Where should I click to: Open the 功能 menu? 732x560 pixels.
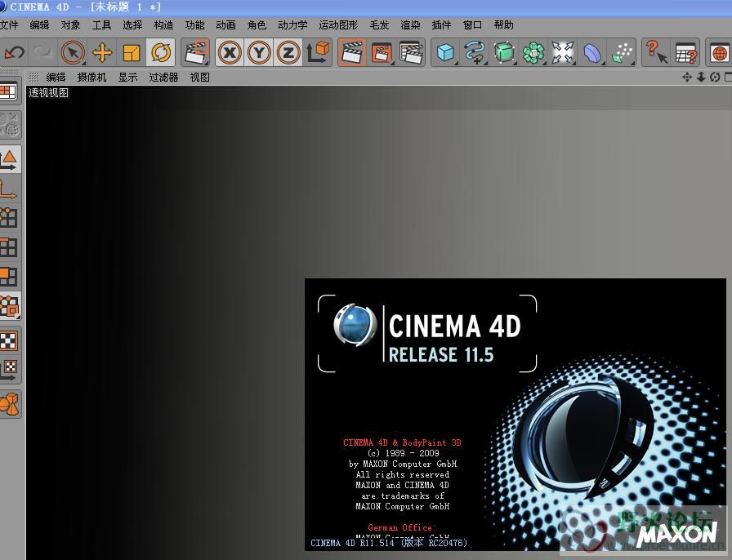(194, 24)
